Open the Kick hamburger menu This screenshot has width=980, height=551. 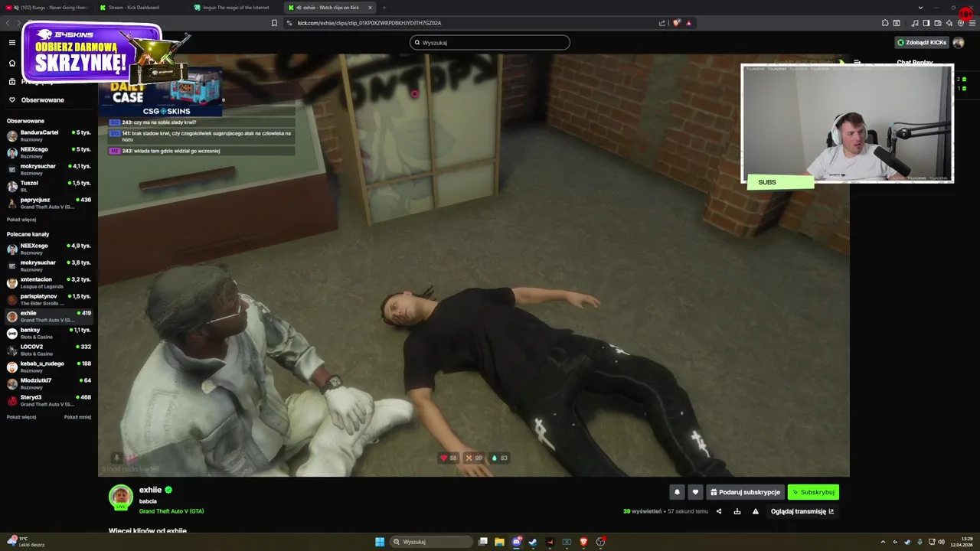click(x=12, y=43)
